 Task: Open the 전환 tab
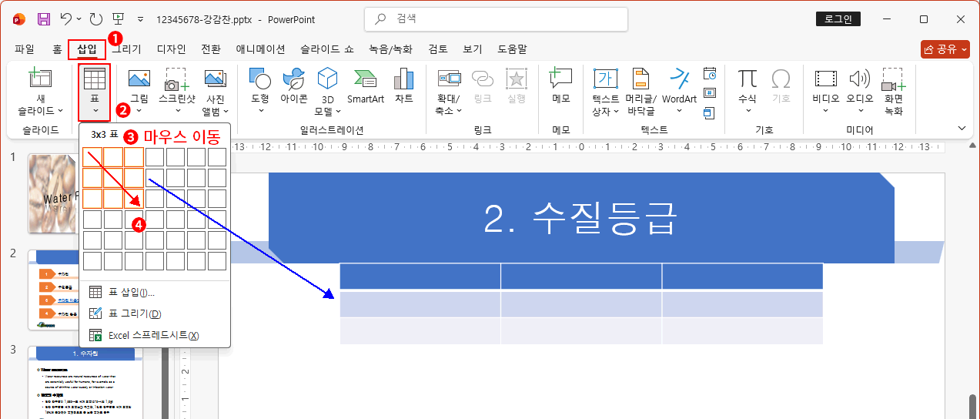[x=211, y=49]
